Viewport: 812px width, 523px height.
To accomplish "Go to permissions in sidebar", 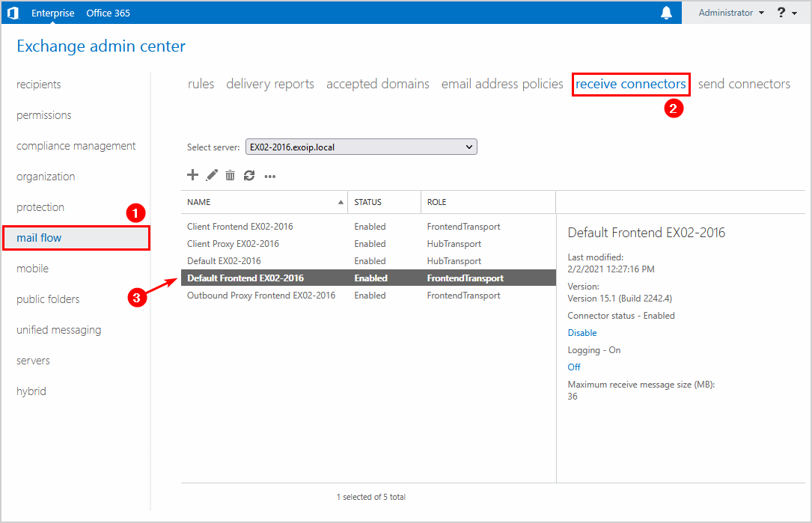I will [x=44, y=115].
